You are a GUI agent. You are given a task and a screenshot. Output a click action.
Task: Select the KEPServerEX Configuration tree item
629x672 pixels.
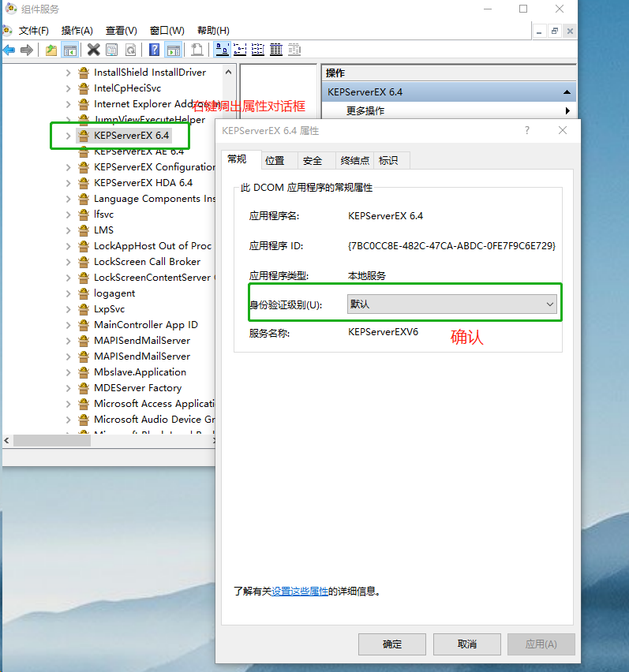(155, 167)
